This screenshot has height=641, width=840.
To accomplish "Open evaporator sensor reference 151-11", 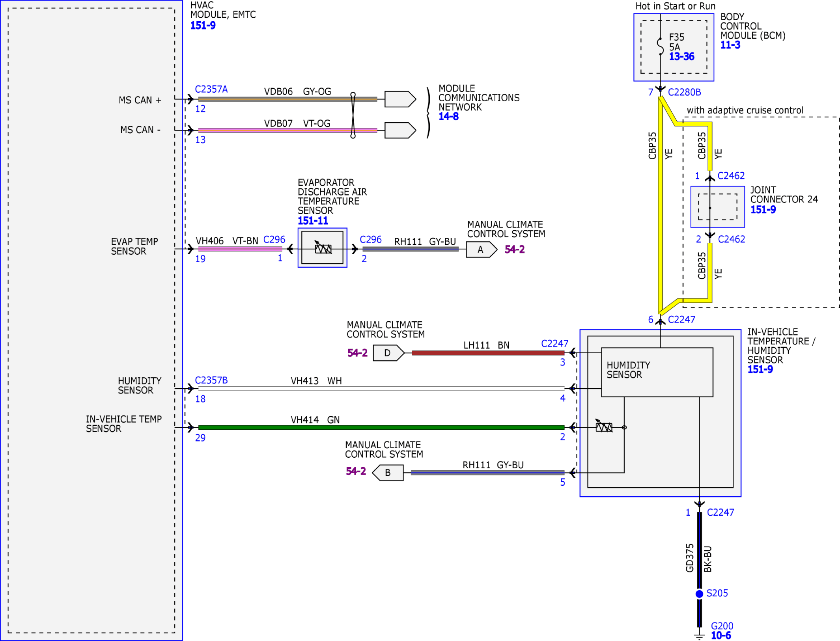I will tap(313, 221).
